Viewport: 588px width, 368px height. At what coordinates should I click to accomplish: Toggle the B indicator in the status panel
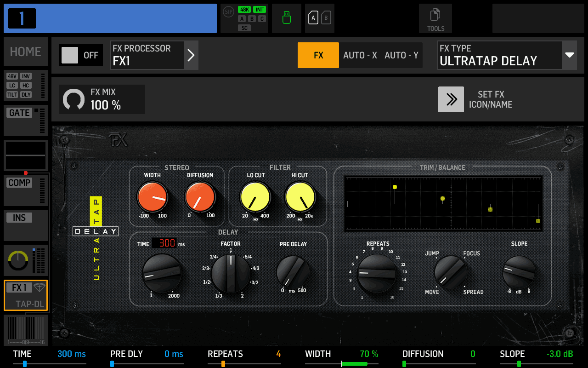(x=252, y=19)
